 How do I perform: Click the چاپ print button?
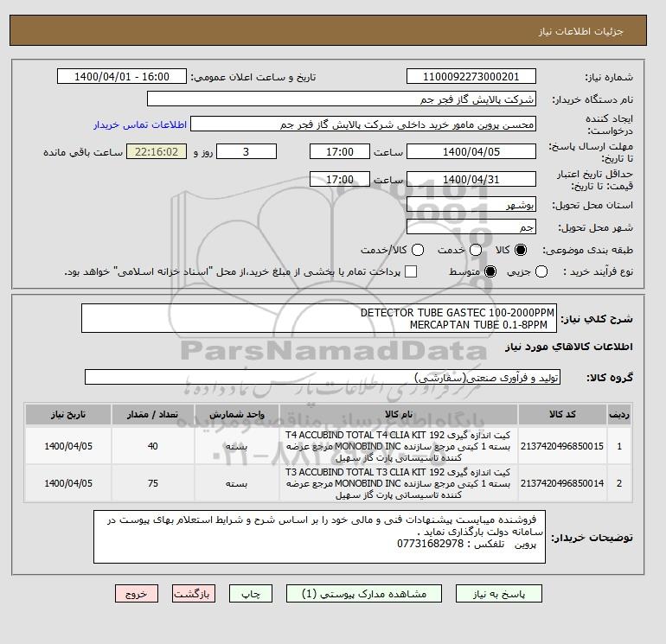tap(251, 594)
